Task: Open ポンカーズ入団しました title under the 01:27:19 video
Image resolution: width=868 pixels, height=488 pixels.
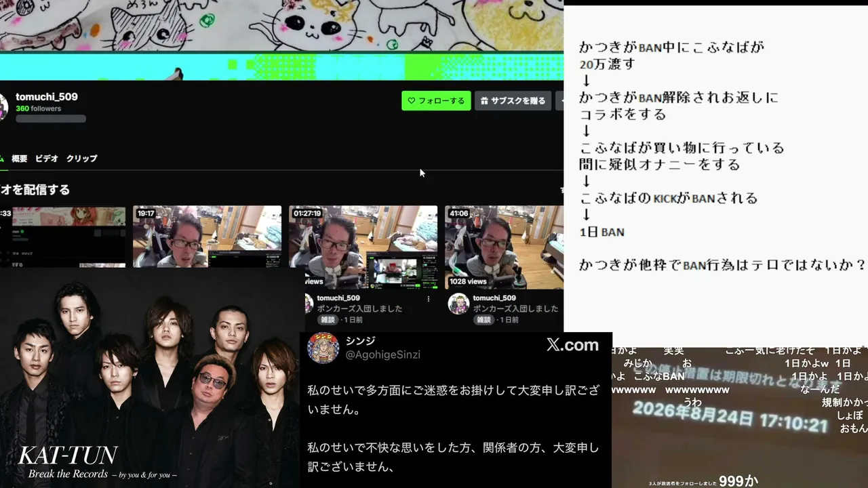Action: point(359,308)
